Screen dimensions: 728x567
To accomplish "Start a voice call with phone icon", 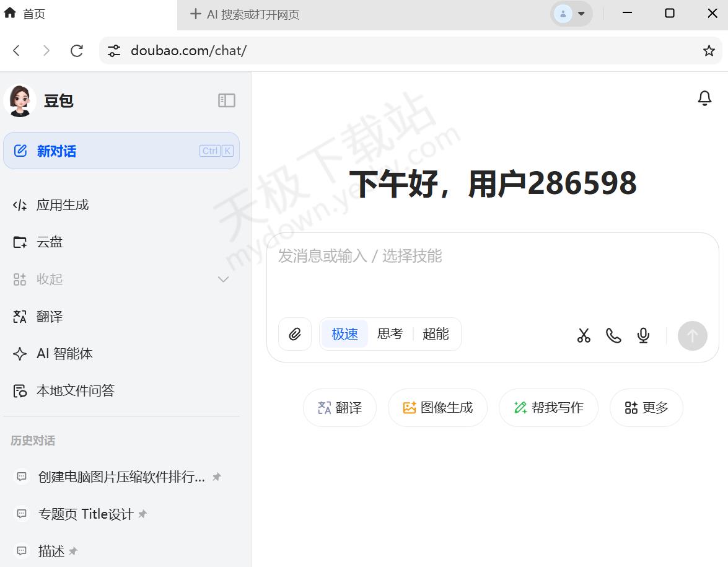I will (x=613, y=335).
